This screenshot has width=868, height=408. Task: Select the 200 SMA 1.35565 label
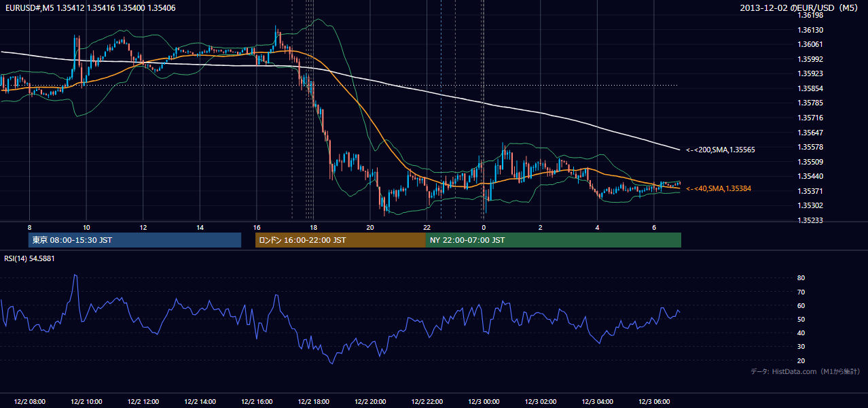pyautogui.click(x=720, y=150)
